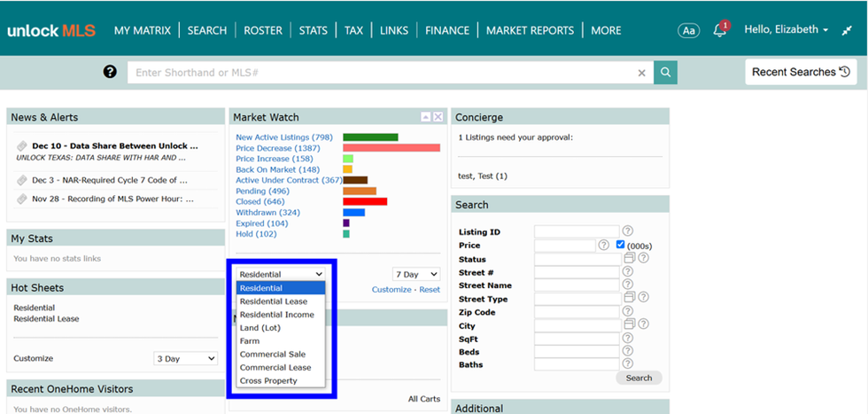Open help for Zip Code field
This screenshot has height=414, width=868.
(628, 311)
